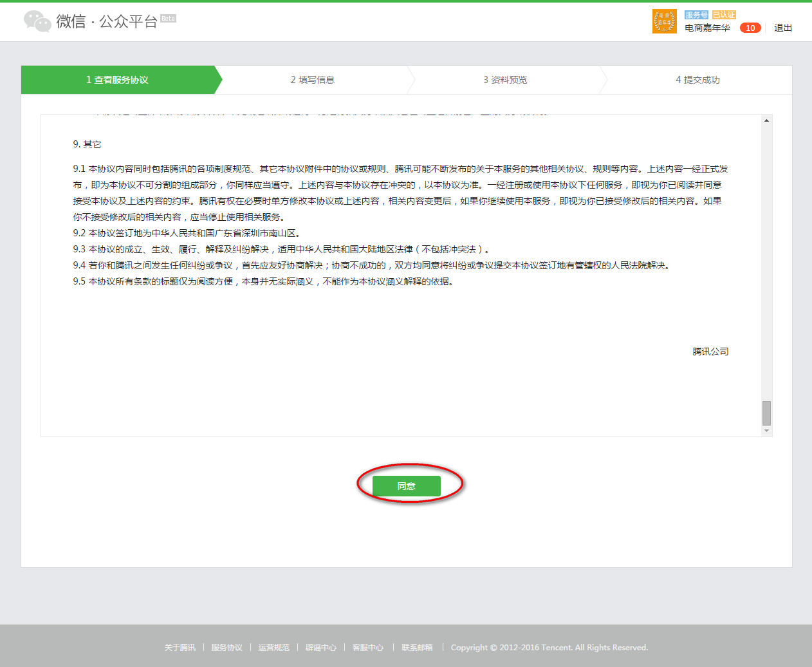
Task: Open the 服务协议 footer link
Action: (226, 647)
